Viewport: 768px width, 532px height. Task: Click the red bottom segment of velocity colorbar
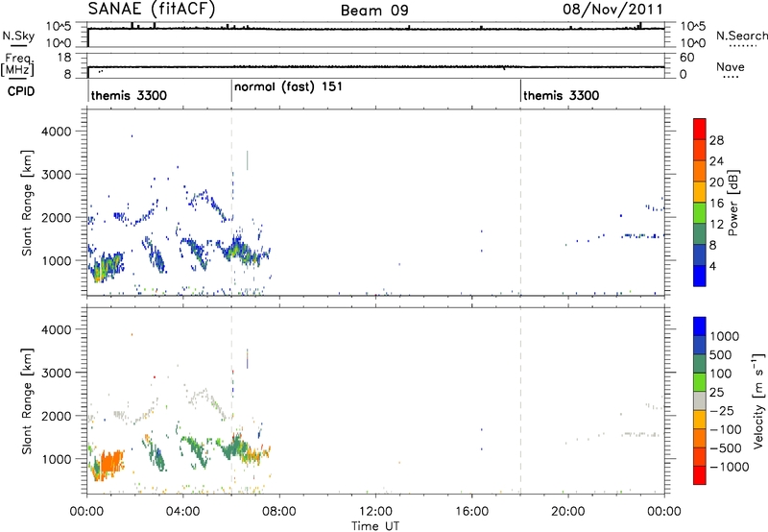700,475
